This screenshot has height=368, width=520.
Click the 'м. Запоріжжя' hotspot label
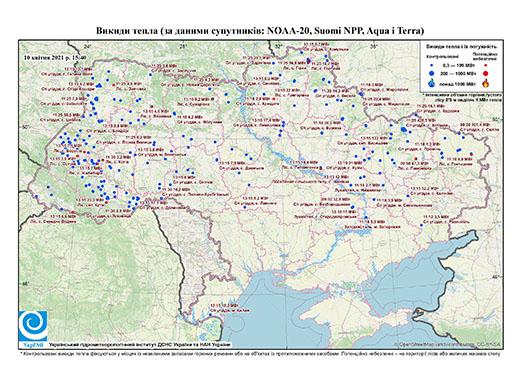(371, 227)
